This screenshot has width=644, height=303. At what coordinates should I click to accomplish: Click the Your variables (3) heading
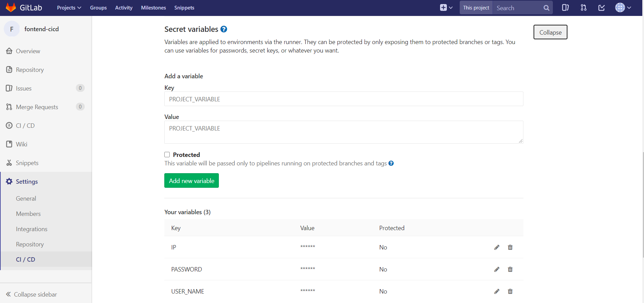187,212
